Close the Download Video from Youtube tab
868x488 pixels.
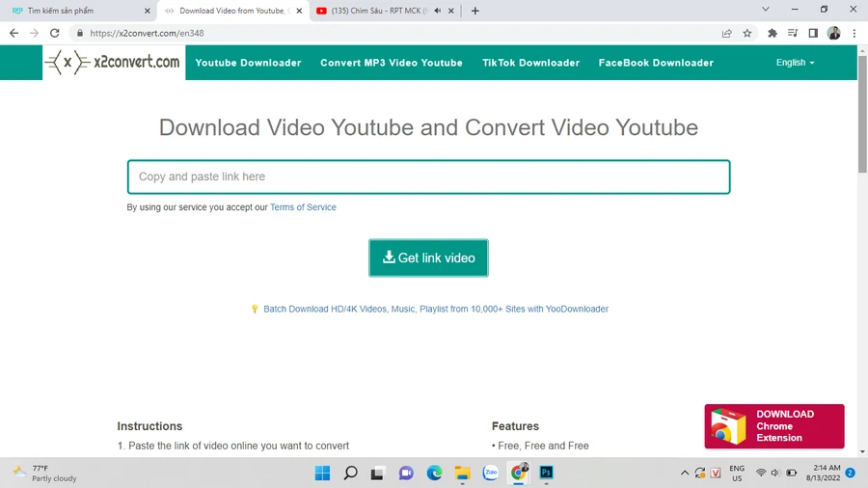(x=299, y=11)
